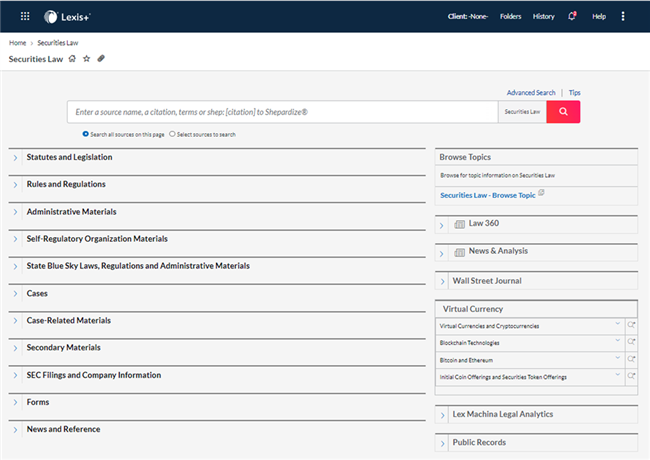Image resolution: width=650 pixels, height=460 pixels.
Task: Click Securities Law breadcrumb link
Action: tap(58, 43)
